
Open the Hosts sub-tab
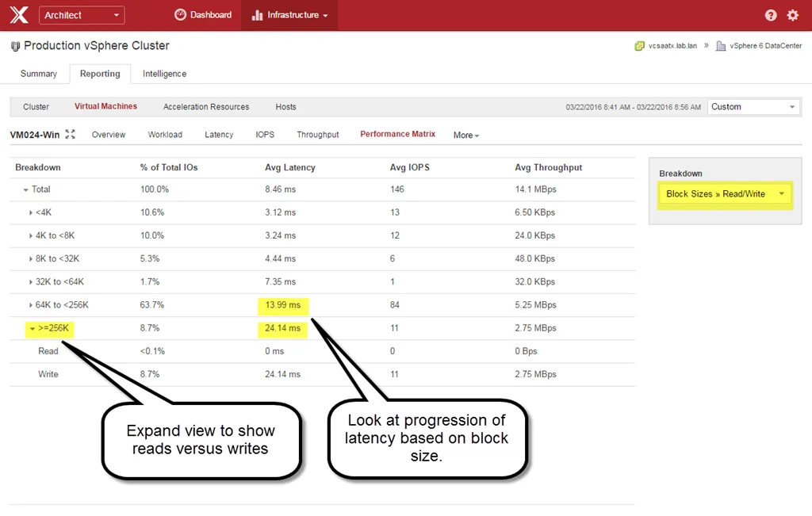point(285,107)
